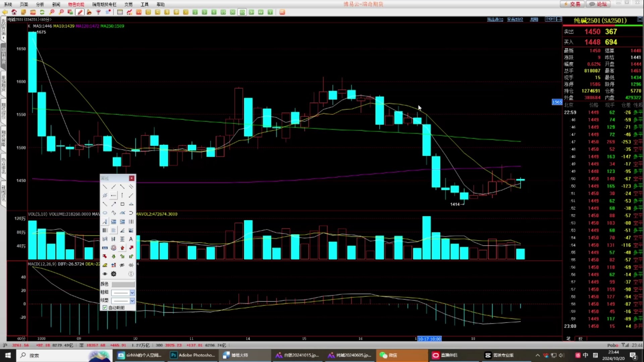Screen dimensions: 644x362
Task: Open the 分析 menu
Action: pos(40,4)
